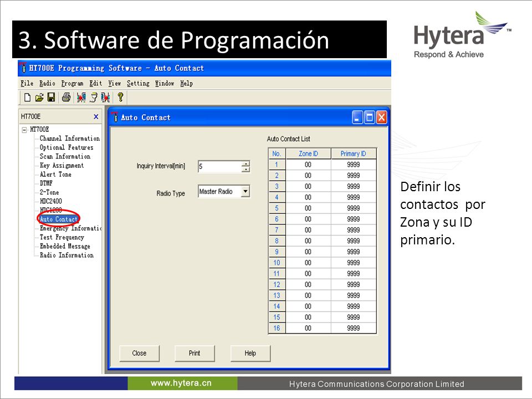Select Key Assignment in the tree
This screenshot has height=399, width=532.
click(x=62, y=165)
